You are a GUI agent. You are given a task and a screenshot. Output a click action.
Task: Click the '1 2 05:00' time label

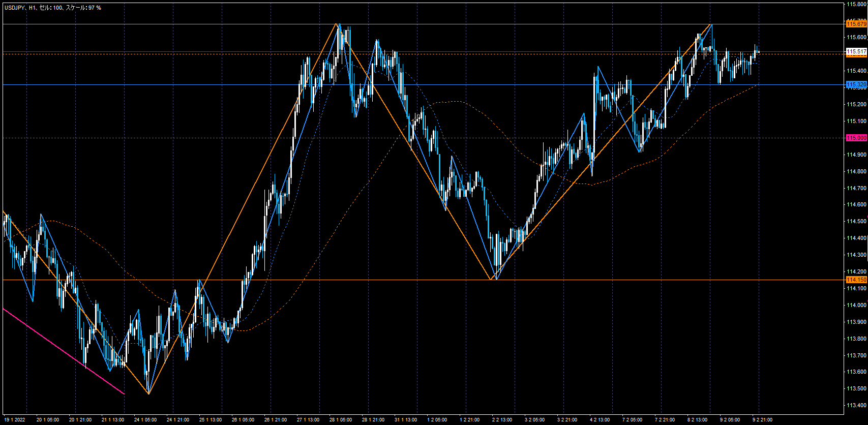[437, 420]
